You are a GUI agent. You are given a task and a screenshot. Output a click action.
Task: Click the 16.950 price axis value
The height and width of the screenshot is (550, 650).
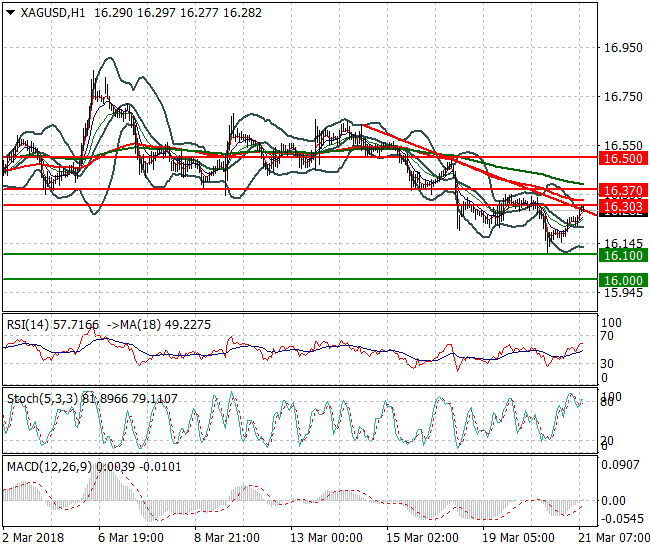pyautogui.click(x=623, y=48)
